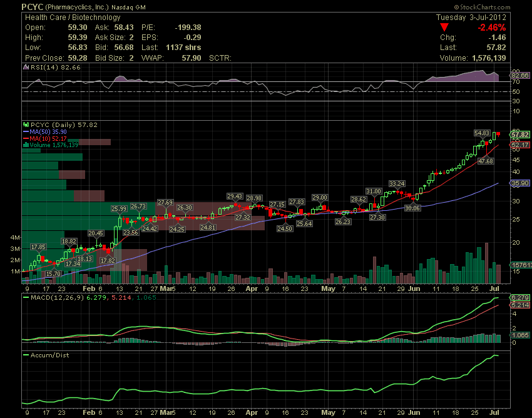Screen dimensions: 532x418
Task: Click the 29.00 price annotation
Action: click(x=320, y=198)
